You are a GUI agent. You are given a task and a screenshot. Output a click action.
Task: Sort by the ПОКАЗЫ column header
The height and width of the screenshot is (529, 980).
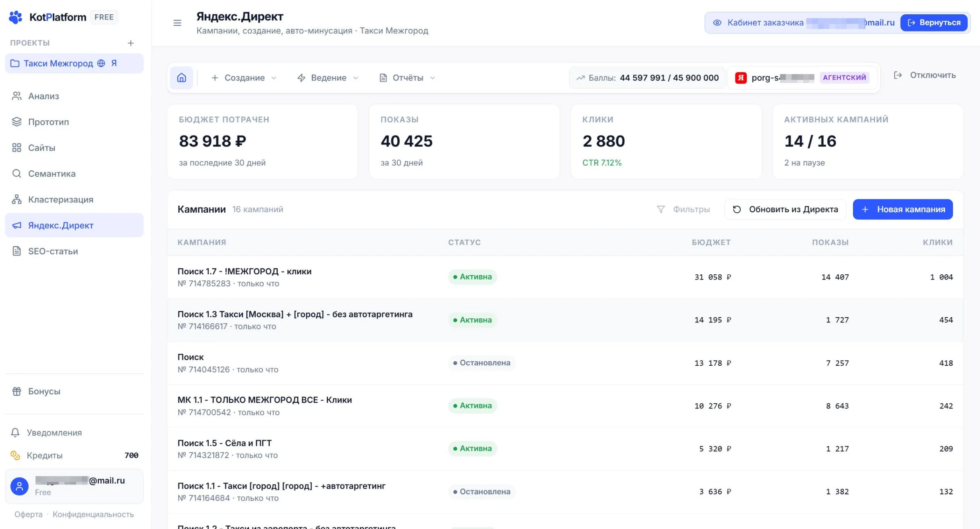pyautogui.click(x=831, y=242)
